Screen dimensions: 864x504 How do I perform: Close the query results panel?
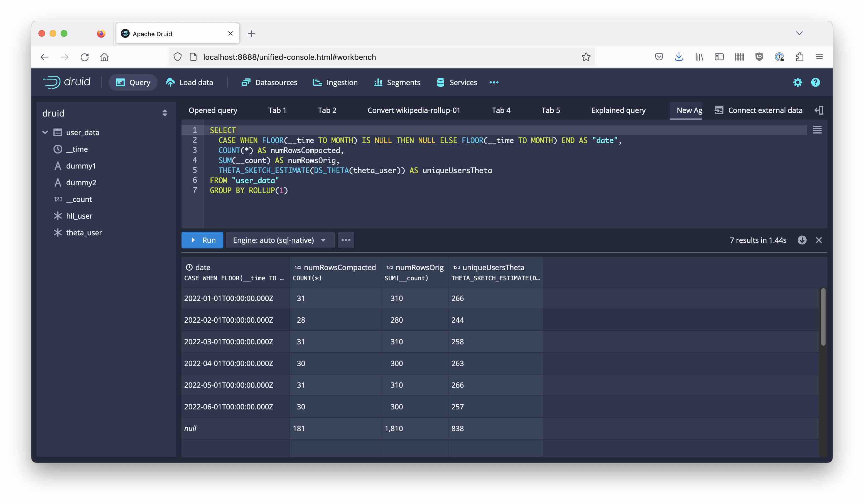pyautogui.click(x=819, y=240)
